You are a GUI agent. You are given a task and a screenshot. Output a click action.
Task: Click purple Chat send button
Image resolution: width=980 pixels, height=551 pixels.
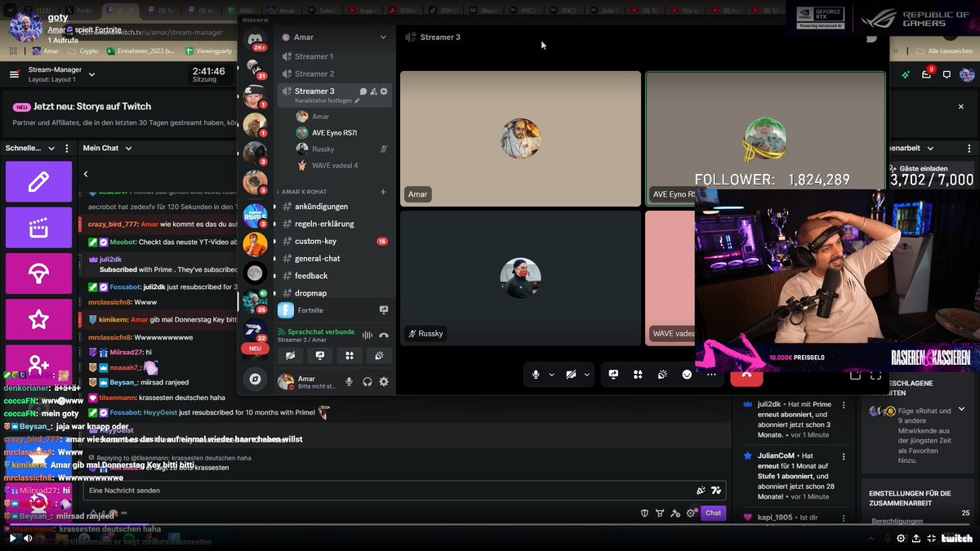[x=714, y=513]
